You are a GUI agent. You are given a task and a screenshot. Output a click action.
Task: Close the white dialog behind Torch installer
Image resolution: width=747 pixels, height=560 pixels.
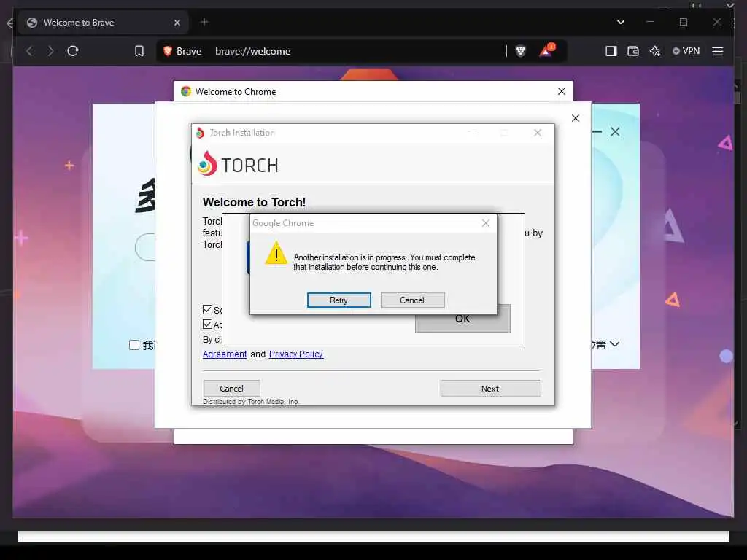pyautogui.click(x=576, y=118)
